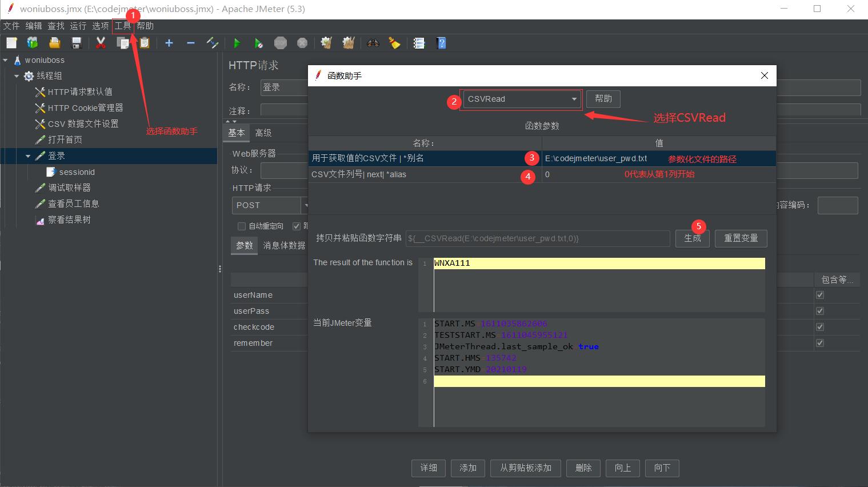Close the 函数助手 dialog
Viewport: 868px width, 487px height.
pos(764,75)
